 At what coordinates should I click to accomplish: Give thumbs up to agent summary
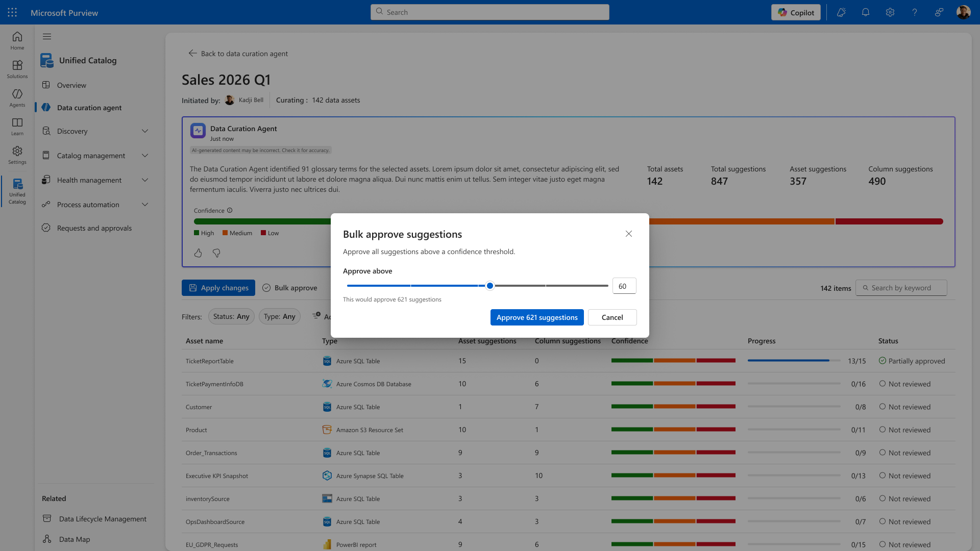coord(198,253)
